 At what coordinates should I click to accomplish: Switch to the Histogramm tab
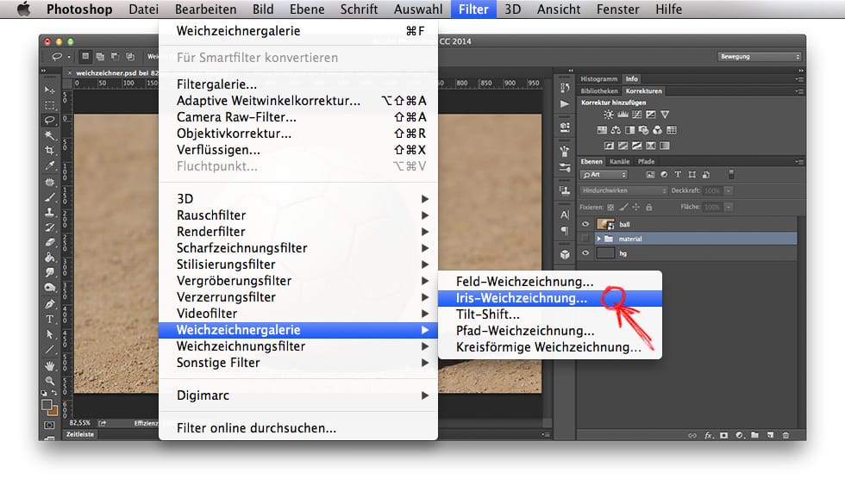click(x=598, y=78)
